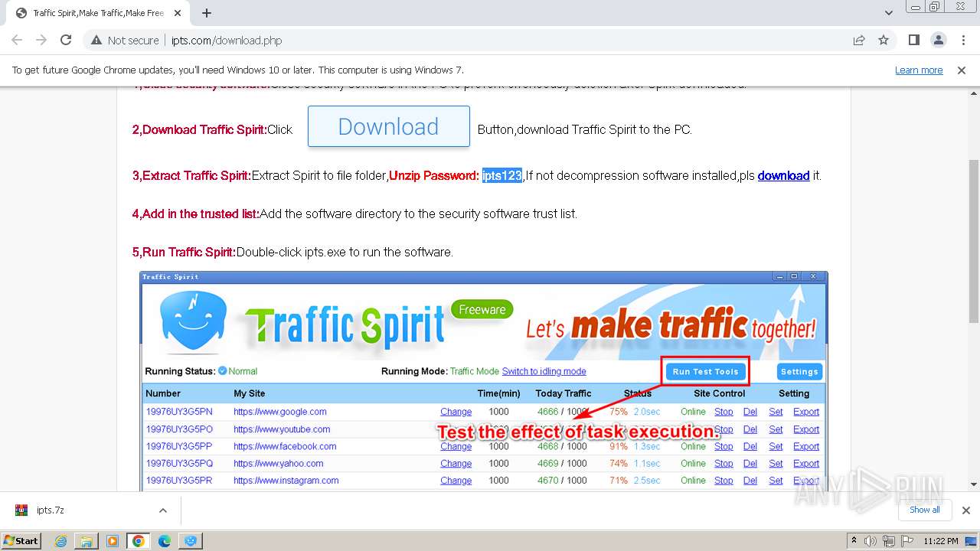Expand ipts.7z download options arrow
980x551 pixels.
[x=163, y=510]
